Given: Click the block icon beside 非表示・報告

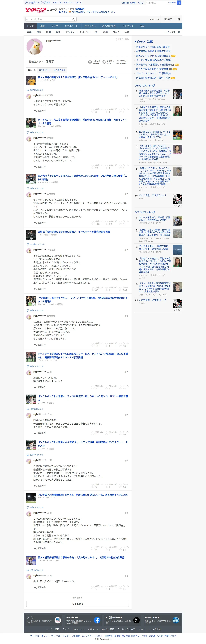Looking at the screenshot, I should point(116,39).
